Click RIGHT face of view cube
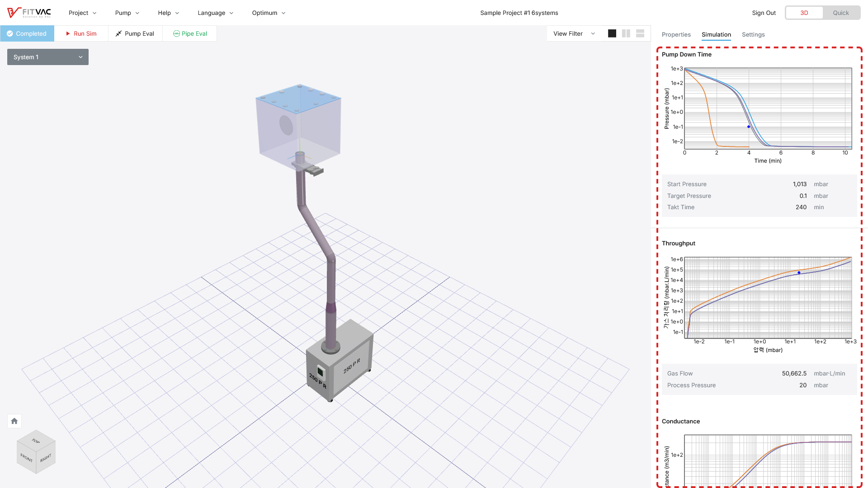 (x=46, y=458)
